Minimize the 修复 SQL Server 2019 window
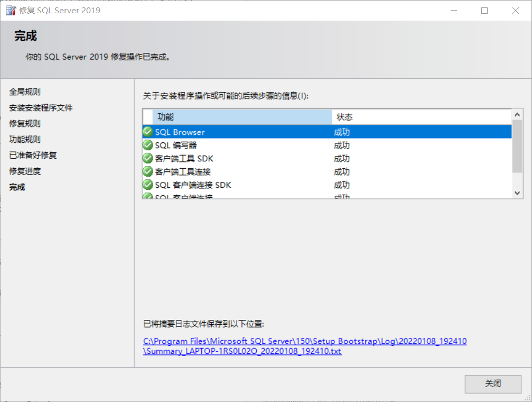This screenshot has height=402, width=532. coord(454,11)
